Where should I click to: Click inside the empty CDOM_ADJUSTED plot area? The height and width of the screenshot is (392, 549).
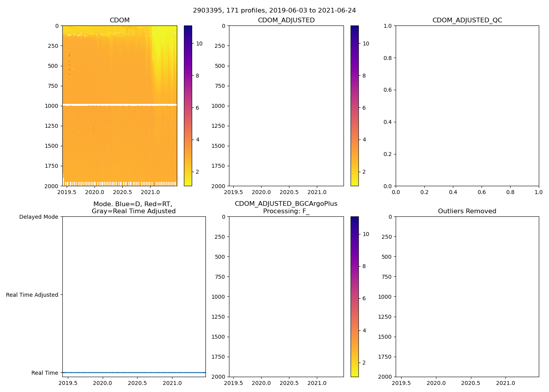[286, 106]
